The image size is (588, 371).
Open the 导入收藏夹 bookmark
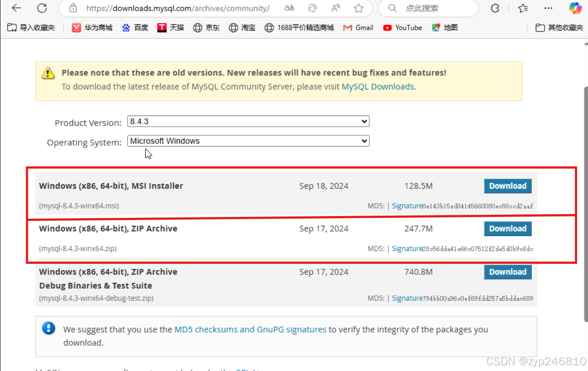31,27
